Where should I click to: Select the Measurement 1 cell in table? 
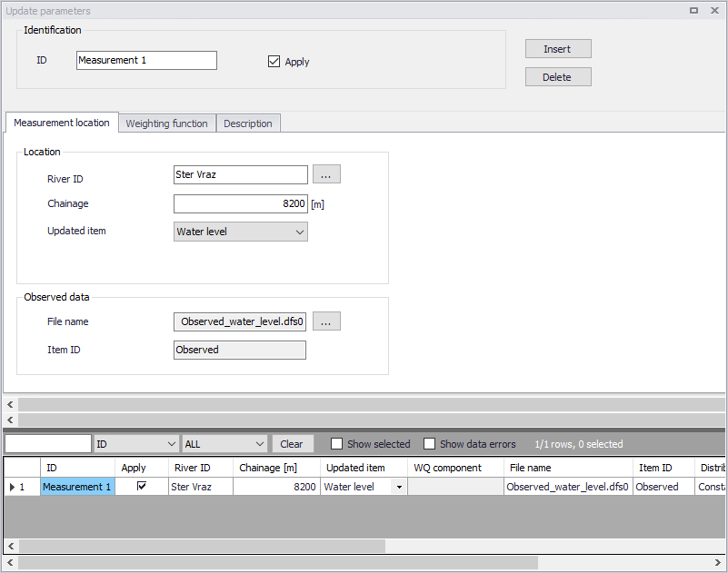(77, 487)
